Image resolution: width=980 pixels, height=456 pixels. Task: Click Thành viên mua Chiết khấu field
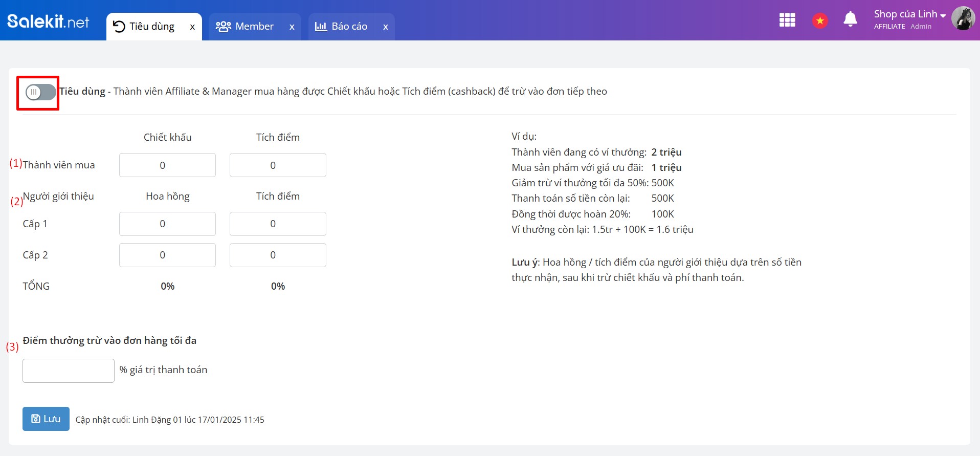tap(167, 165)
